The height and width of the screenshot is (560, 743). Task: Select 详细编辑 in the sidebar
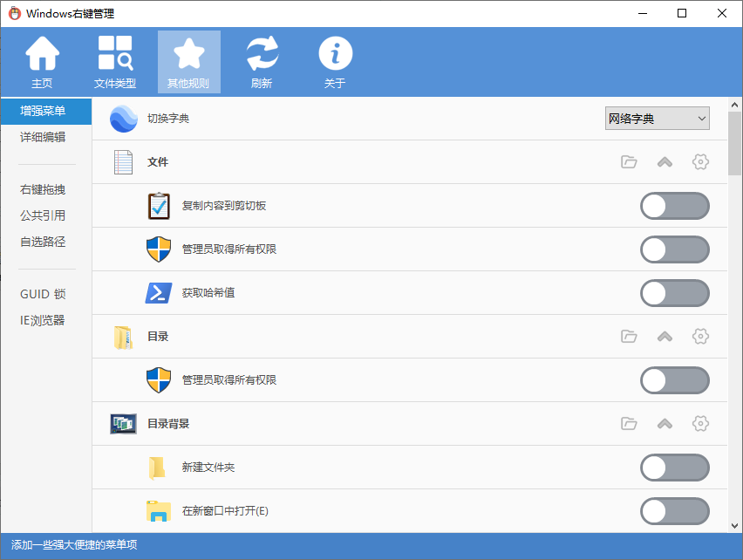coord(43,137)
